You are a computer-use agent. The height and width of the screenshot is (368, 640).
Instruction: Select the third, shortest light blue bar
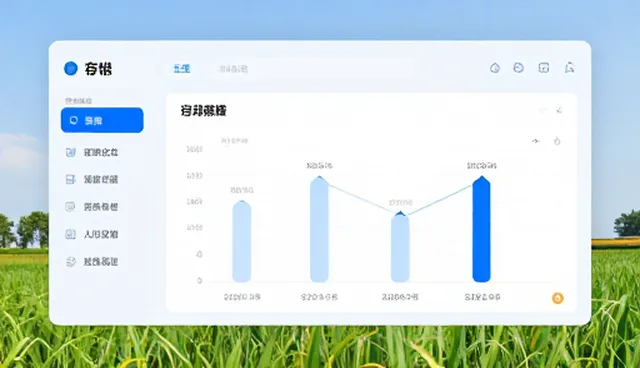tap(400, 247)
